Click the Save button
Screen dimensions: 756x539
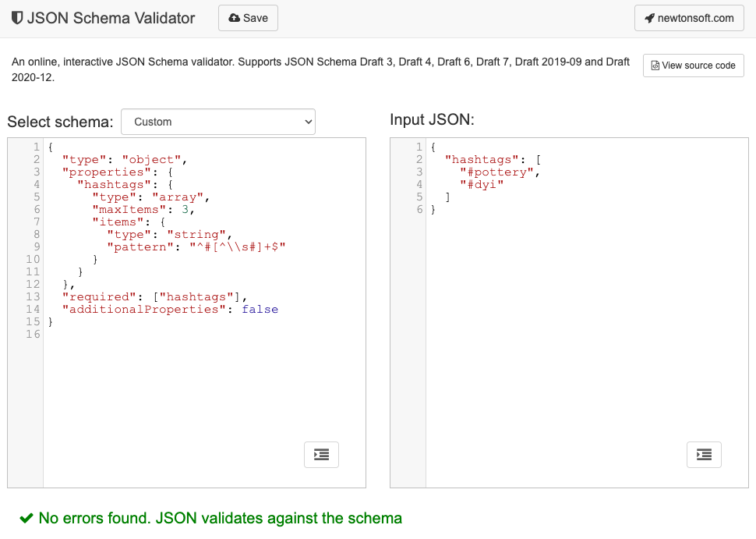click(x=248, y=17)
